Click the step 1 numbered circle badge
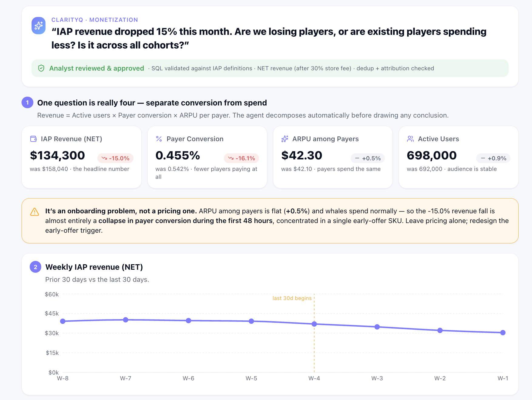 27,102
